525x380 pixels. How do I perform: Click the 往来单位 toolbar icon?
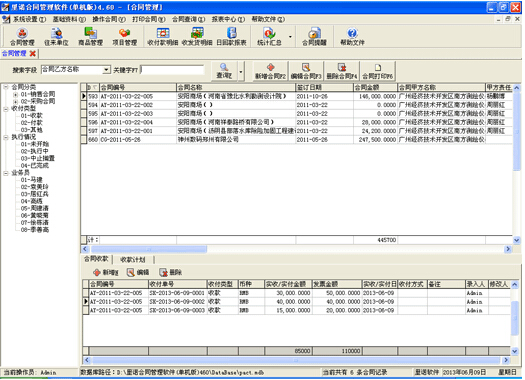(x=56, y=36)
